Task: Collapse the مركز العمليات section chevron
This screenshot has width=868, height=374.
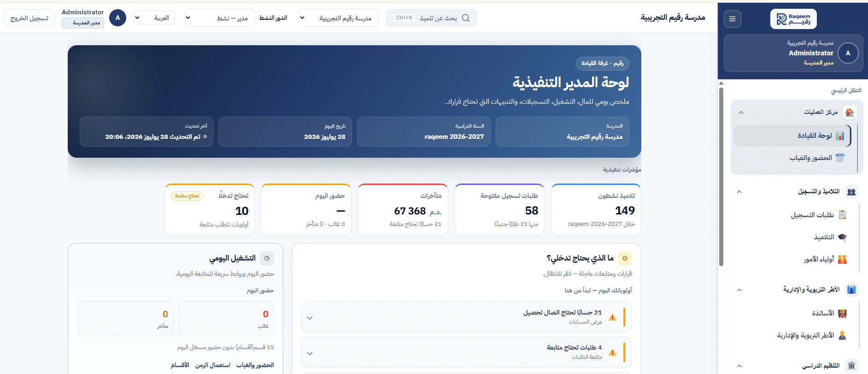Action: tap(741, 113)
